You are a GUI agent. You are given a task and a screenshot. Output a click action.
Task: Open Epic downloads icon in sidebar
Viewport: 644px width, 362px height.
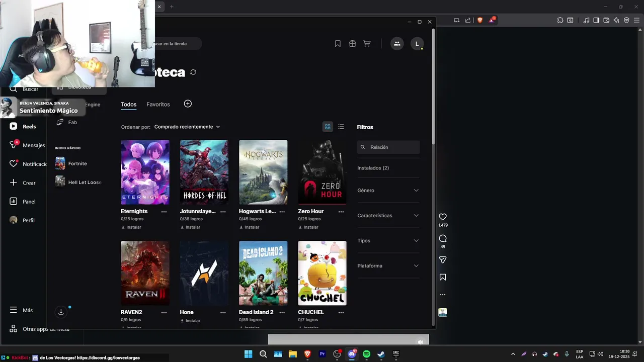(x=61, y=312)
